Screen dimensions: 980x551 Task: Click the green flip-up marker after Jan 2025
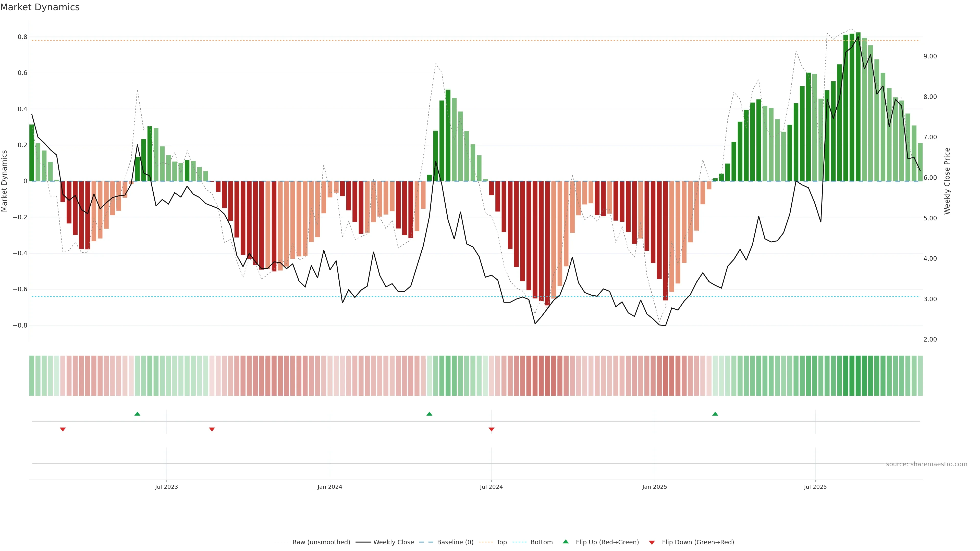click(715, 414)
